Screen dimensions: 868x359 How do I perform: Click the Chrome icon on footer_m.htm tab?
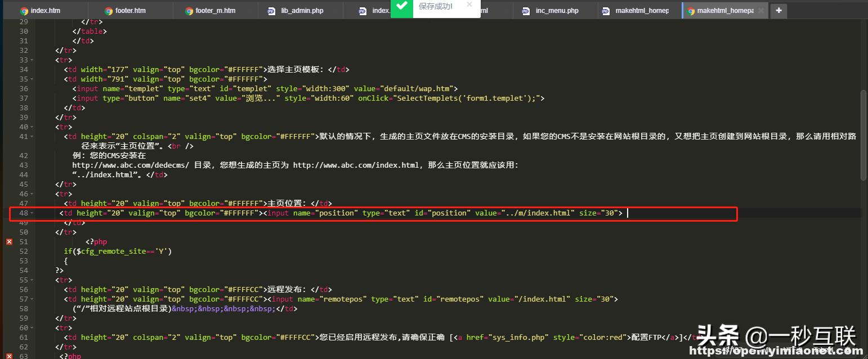point(189,10)
